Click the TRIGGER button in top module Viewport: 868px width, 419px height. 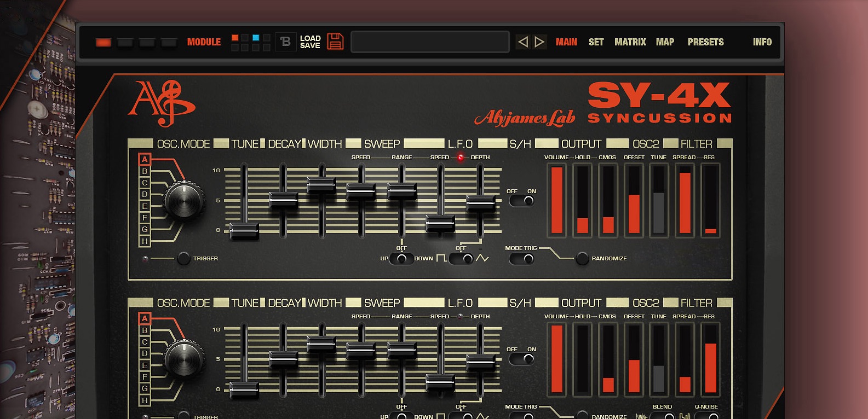(183, 258)
